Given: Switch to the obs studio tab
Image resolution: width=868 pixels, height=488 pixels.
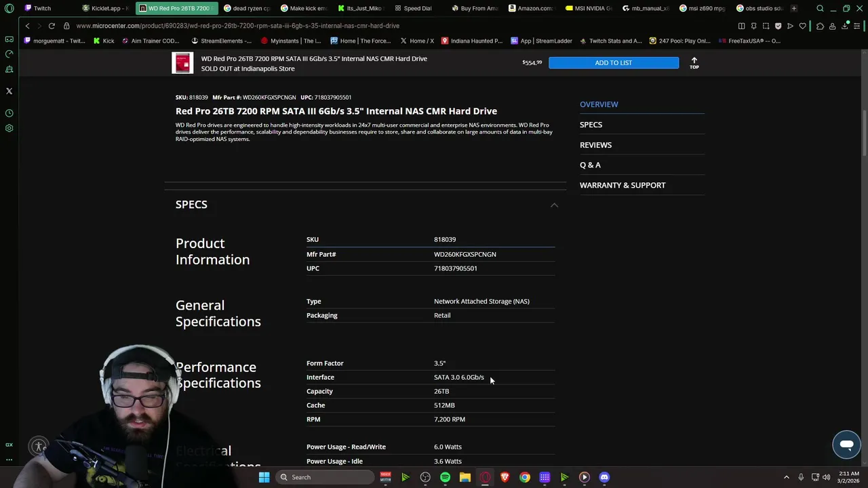Looking at the screenshot, I should (x=759, y=8).
